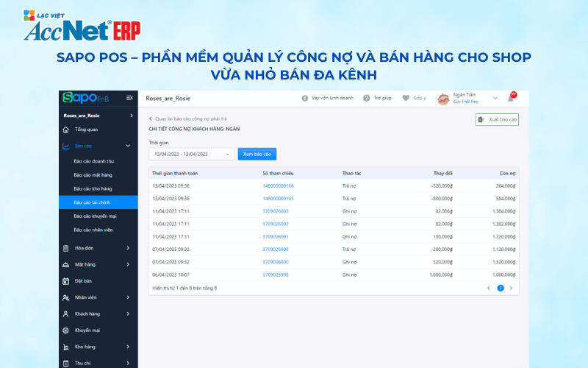Expand the Hóa đơn submenu arrow
Viewport: 588px width, 368px height.
[128, 248]
